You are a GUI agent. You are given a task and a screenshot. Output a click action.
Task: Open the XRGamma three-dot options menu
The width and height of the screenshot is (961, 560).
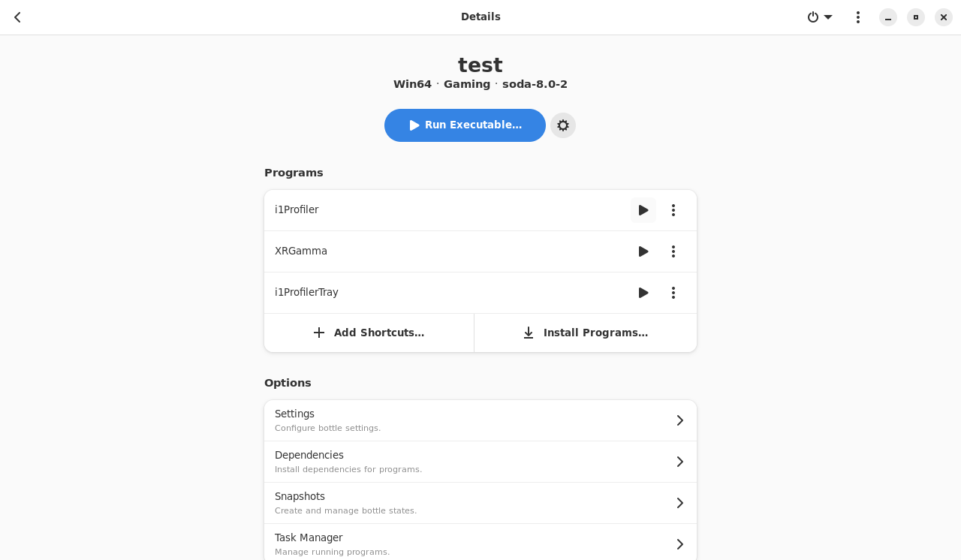click(x=673, y=251)
